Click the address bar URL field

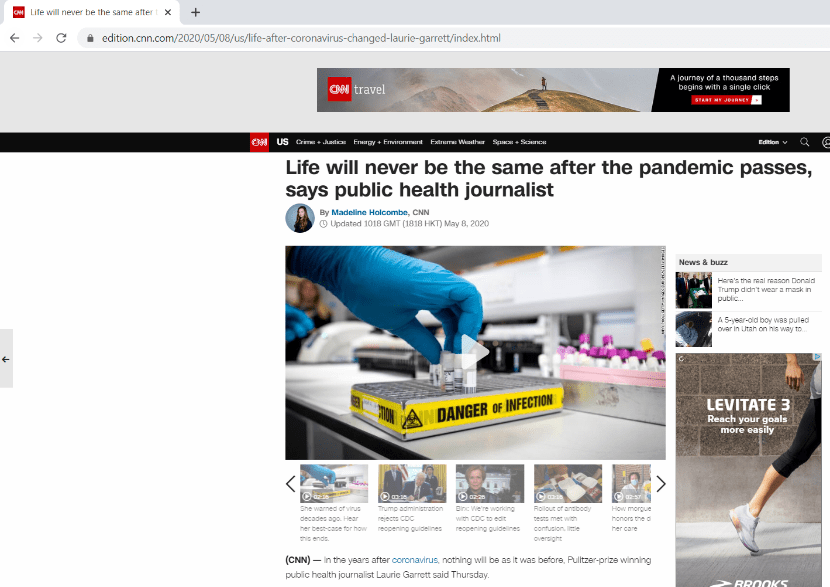click(x=300, y=38)
